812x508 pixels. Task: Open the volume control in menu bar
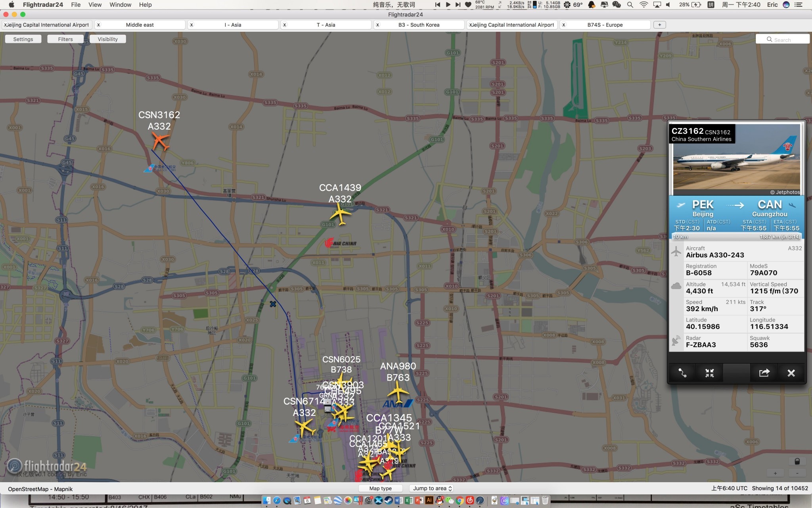tap(668, 5)
